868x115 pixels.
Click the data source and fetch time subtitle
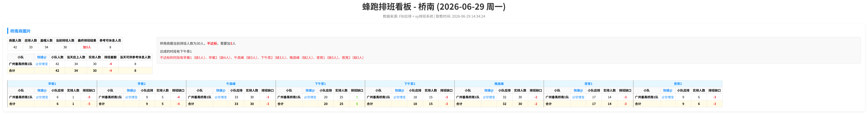pos(434,16)
